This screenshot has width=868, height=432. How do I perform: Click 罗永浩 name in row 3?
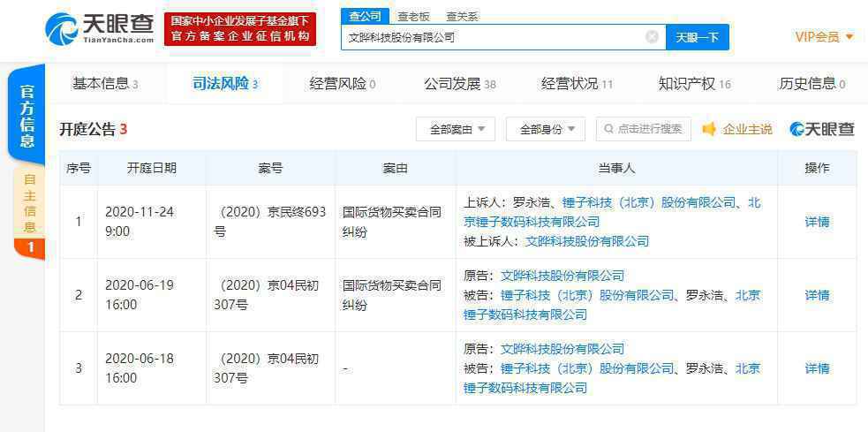point(705,368)
